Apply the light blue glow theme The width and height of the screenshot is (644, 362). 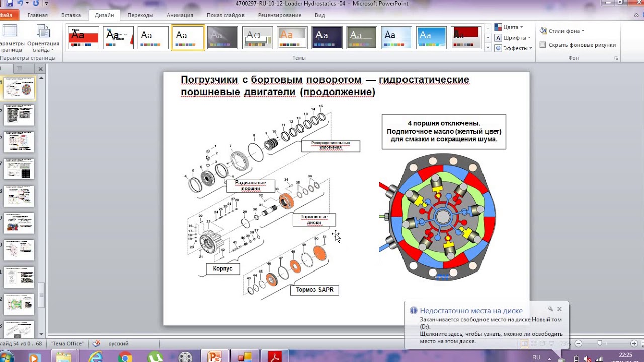click(x=396, y=37)
